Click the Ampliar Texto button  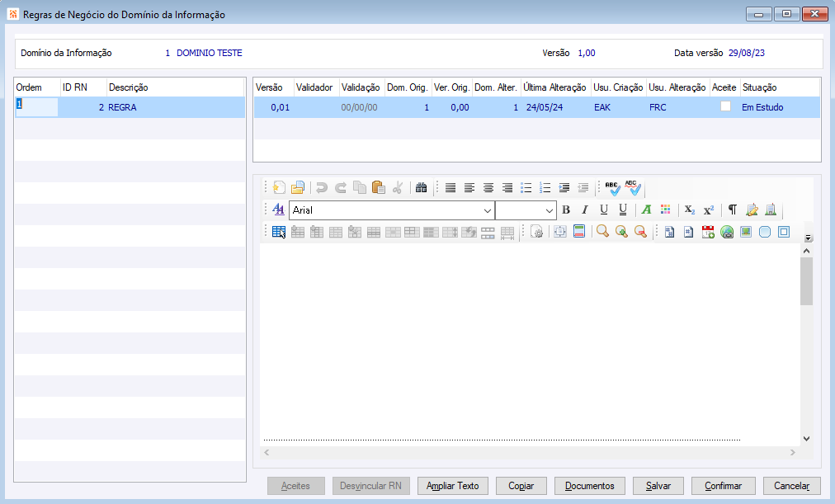click(453, 486)
